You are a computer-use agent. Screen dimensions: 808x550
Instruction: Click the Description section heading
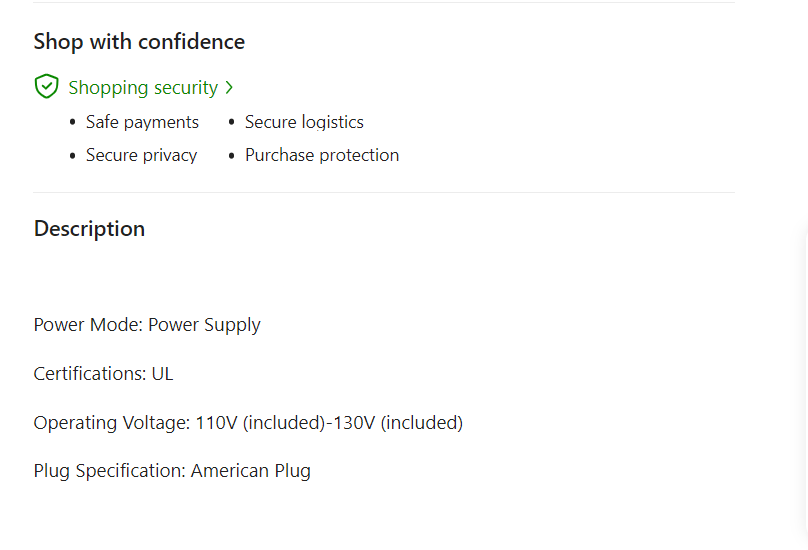(89, 229)
